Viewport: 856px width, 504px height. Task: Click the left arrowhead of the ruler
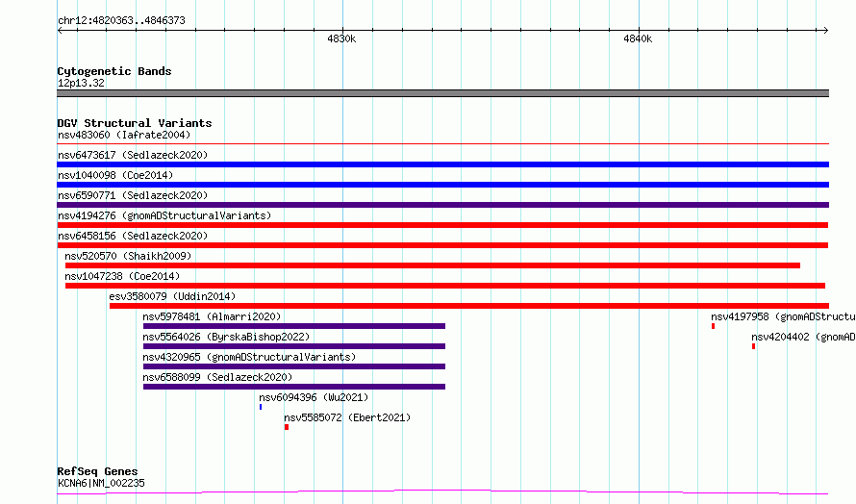pyautogui.click(x=60, y=31)
